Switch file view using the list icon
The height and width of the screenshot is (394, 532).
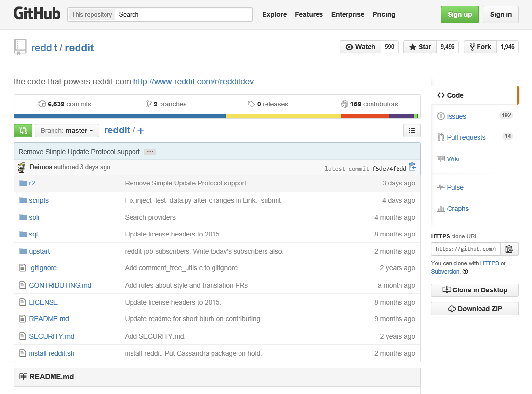coord(412,130)
